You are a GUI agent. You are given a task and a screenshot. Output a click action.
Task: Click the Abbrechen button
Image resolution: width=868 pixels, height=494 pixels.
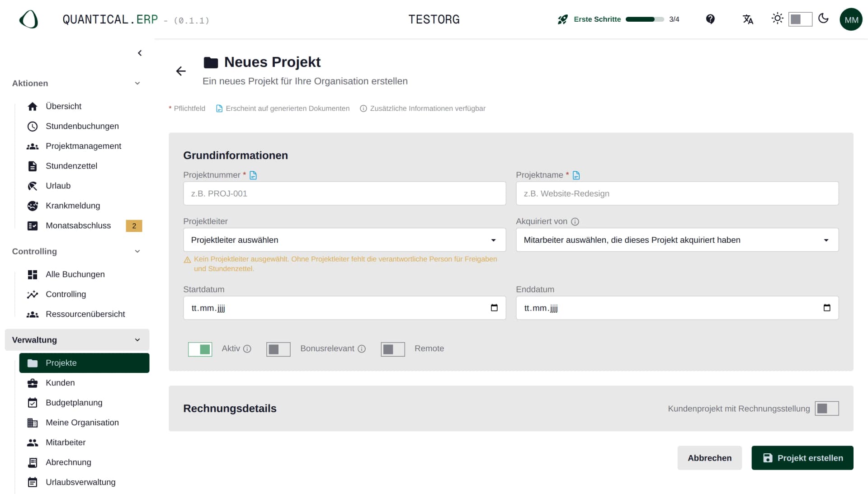709,458
